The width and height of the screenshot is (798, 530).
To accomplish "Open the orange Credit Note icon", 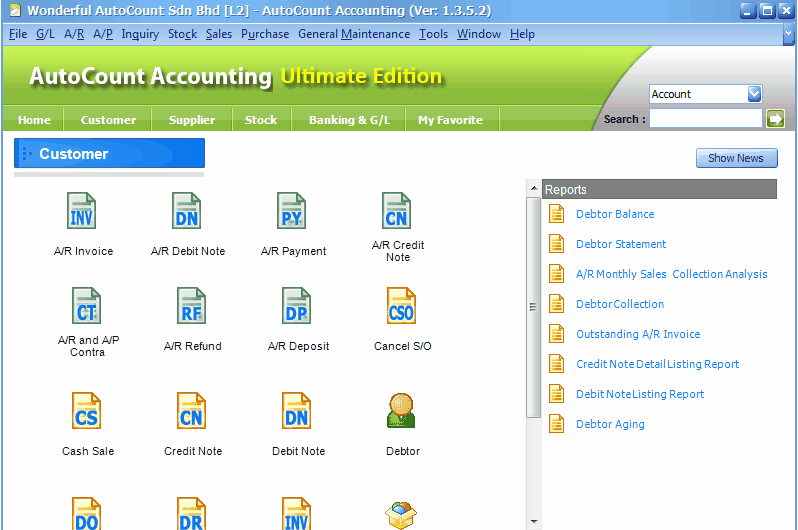I will (191, 411).
